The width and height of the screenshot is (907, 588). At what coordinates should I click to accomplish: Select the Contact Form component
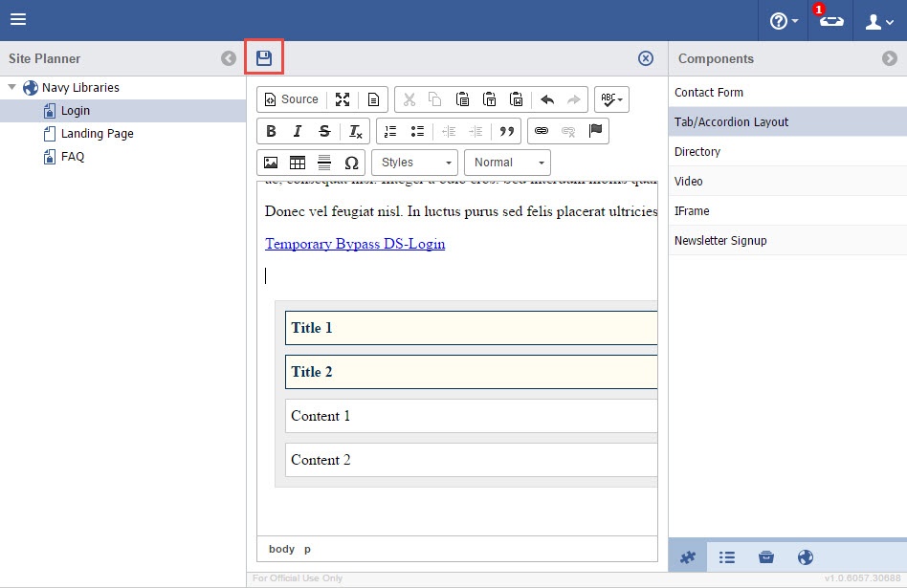point(709,93)
